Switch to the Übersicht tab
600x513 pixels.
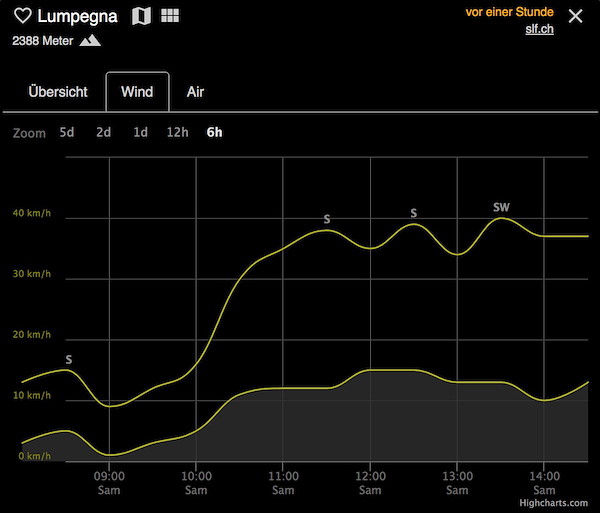click(x=58, y=92)
